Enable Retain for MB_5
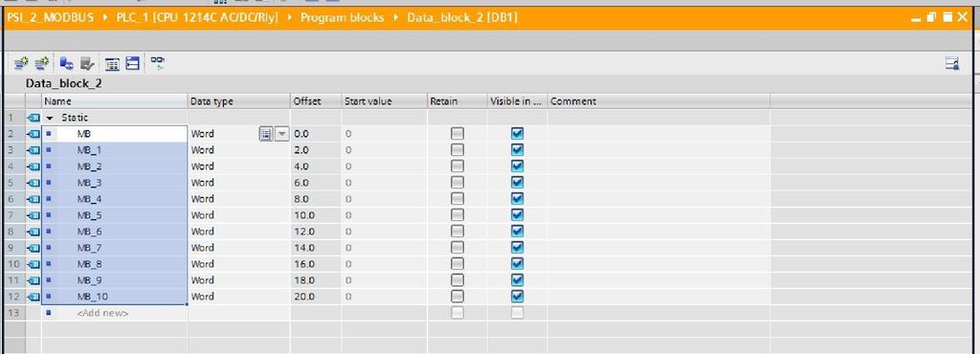Screen dimensions: 980x354 click(x=457, y=214)
